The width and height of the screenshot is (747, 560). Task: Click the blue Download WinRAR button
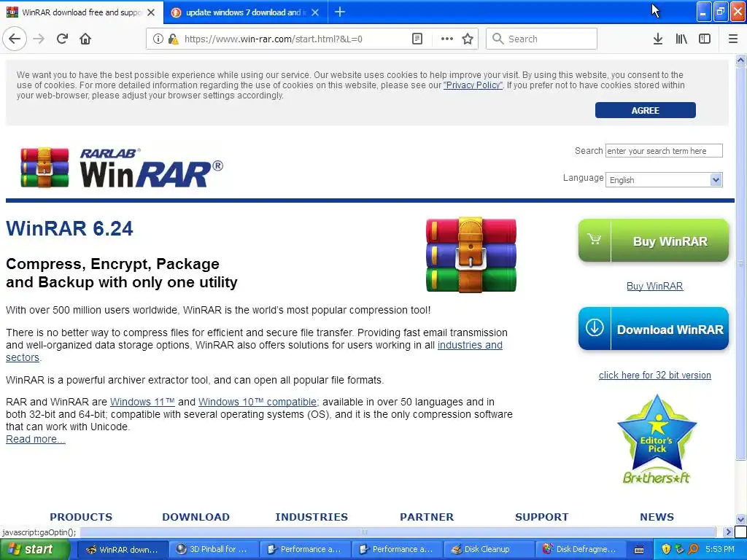653,329
